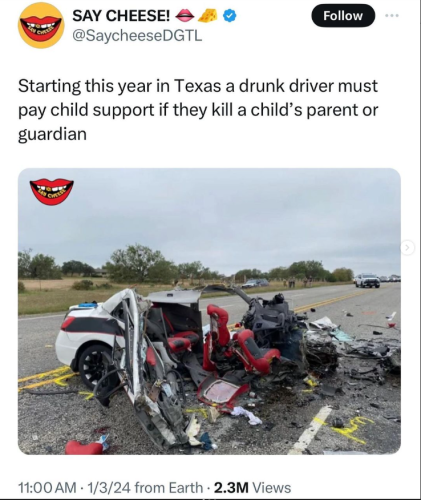Open the three-dot more options menu
The image size is (421, 500).
pyautogui.click(x=394, y=16)
